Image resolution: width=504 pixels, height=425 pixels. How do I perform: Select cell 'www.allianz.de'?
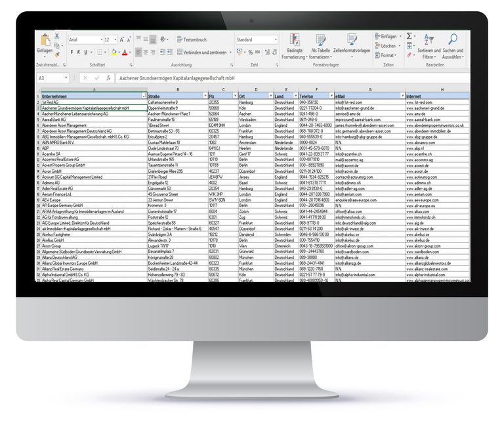pos(438,257)
